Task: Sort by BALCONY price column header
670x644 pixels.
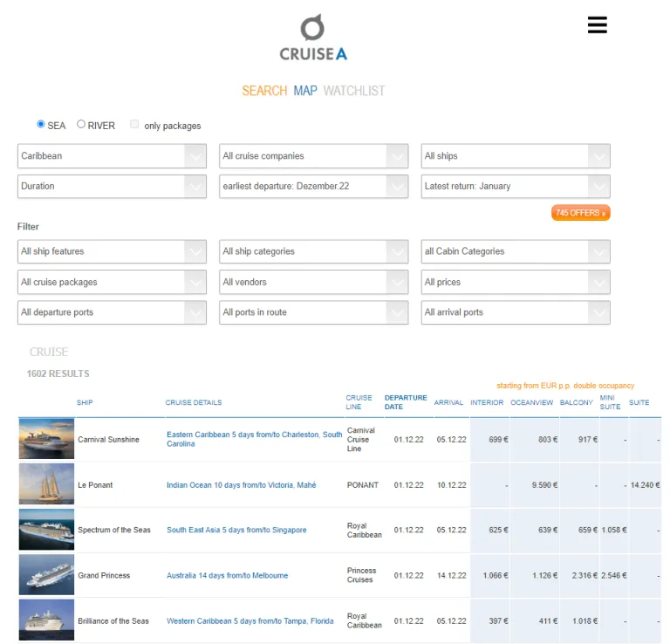Action: [x=577, y=402]
